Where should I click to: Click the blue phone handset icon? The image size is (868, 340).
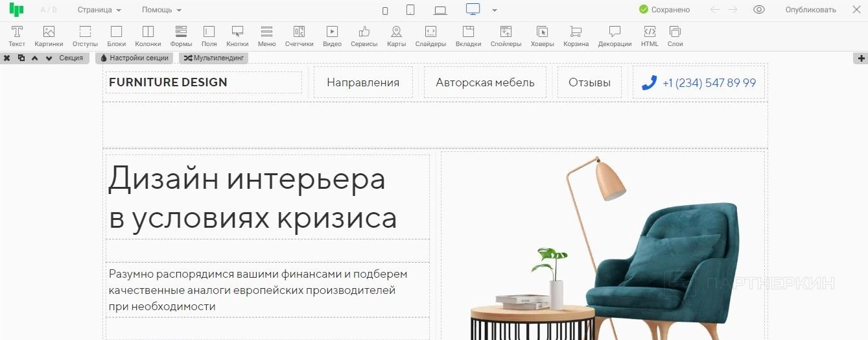tap(649, 82)
